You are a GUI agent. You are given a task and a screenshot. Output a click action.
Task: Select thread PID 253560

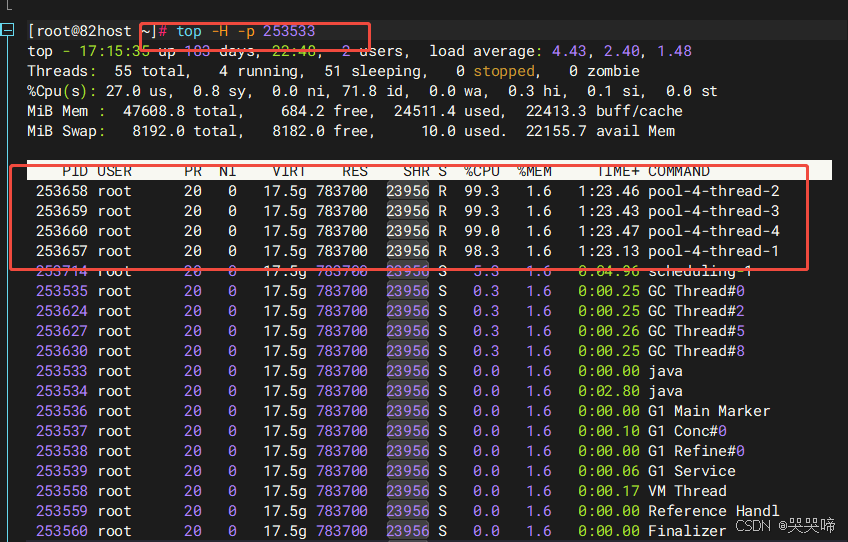(x=62, y=532)
